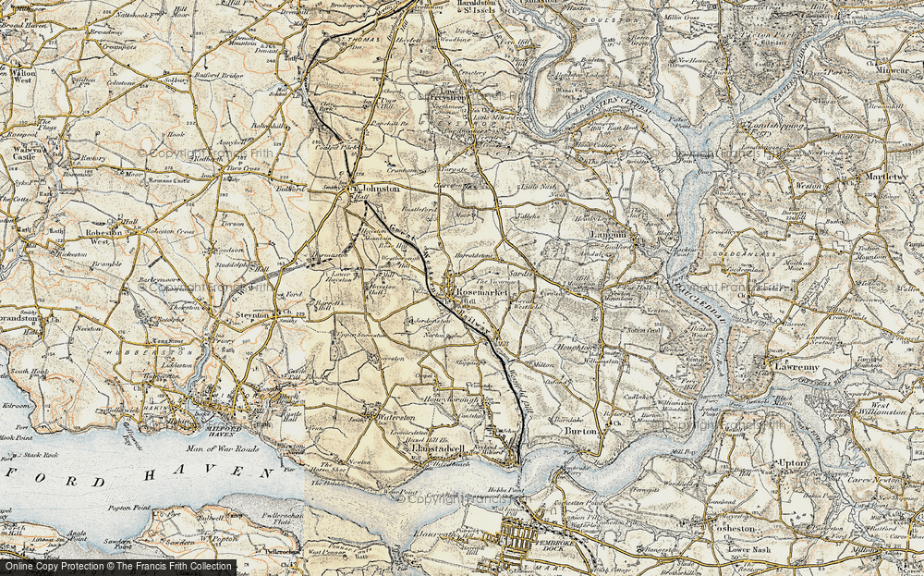Click the Honeyborough label
Screen dimensions: 924x576
452,399
